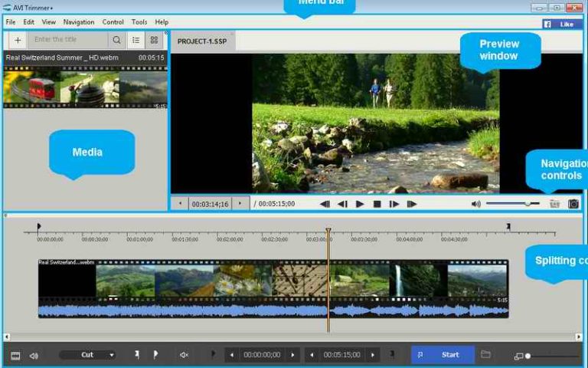Viewport: 588px width, 368px height.
Task: Stop playback with the square Stop button
Action: tap(377, 204)
